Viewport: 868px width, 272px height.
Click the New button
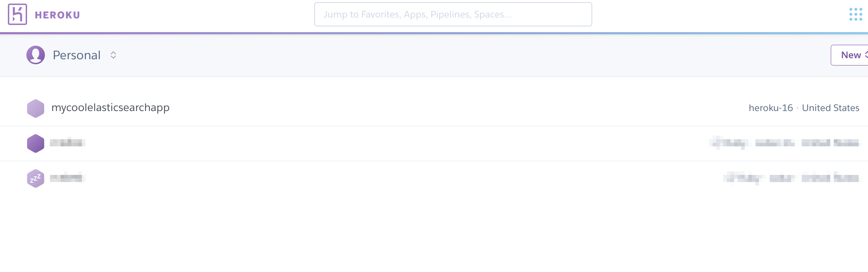click(x=852, y=55)
